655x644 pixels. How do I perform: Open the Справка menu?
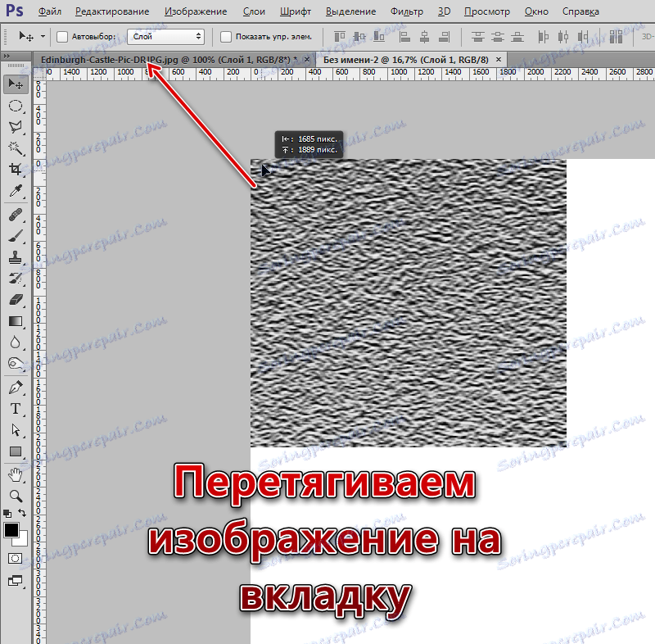tap(580, 11)
